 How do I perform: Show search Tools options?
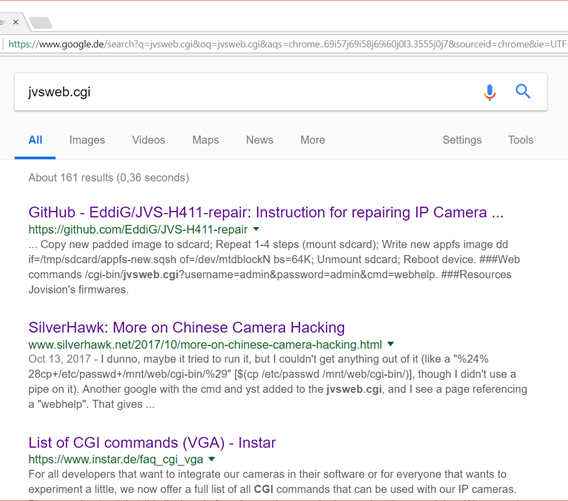click(x=521, y=140)
